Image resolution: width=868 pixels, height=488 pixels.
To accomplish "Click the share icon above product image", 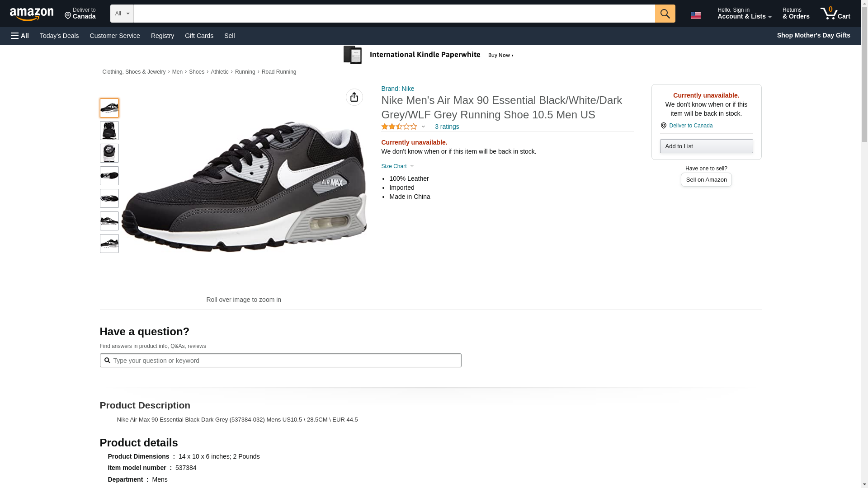I will 354,97.
